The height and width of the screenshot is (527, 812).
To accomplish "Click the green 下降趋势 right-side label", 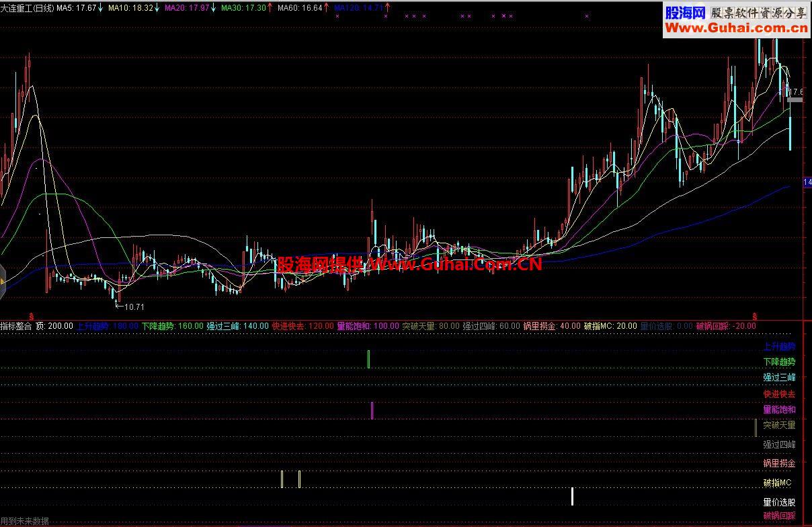I will click(779, 362).
